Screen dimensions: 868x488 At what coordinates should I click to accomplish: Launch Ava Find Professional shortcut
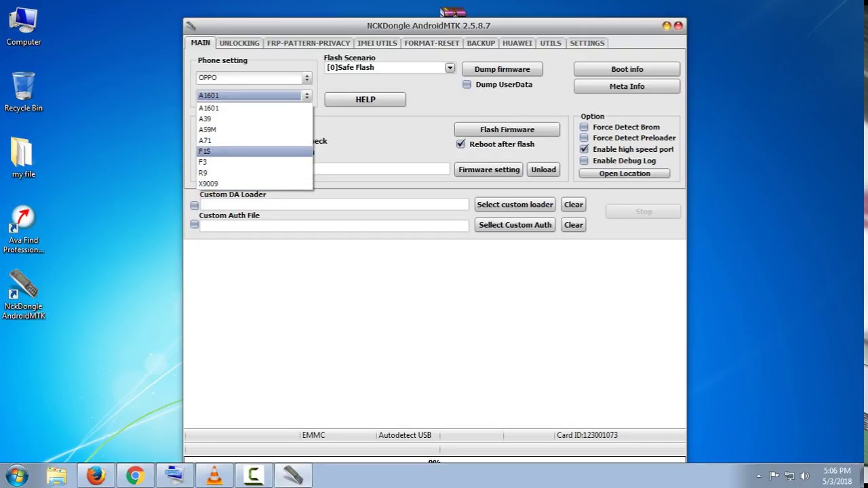pyautogui.click(x=24, y=230)
